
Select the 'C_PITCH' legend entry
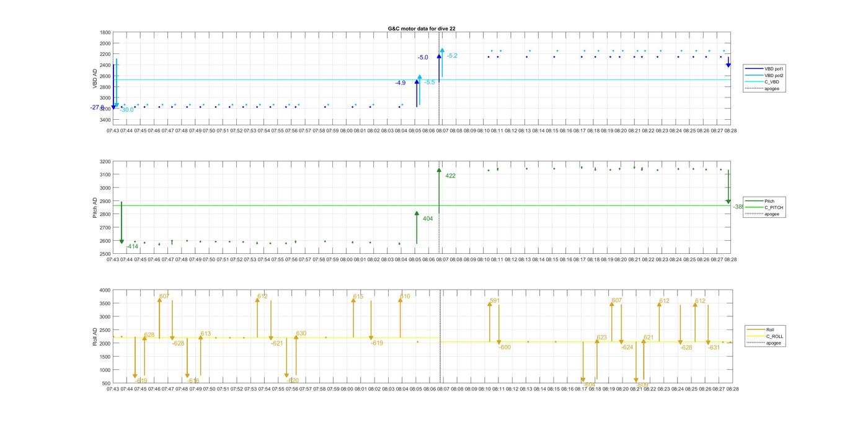point(764,208)
